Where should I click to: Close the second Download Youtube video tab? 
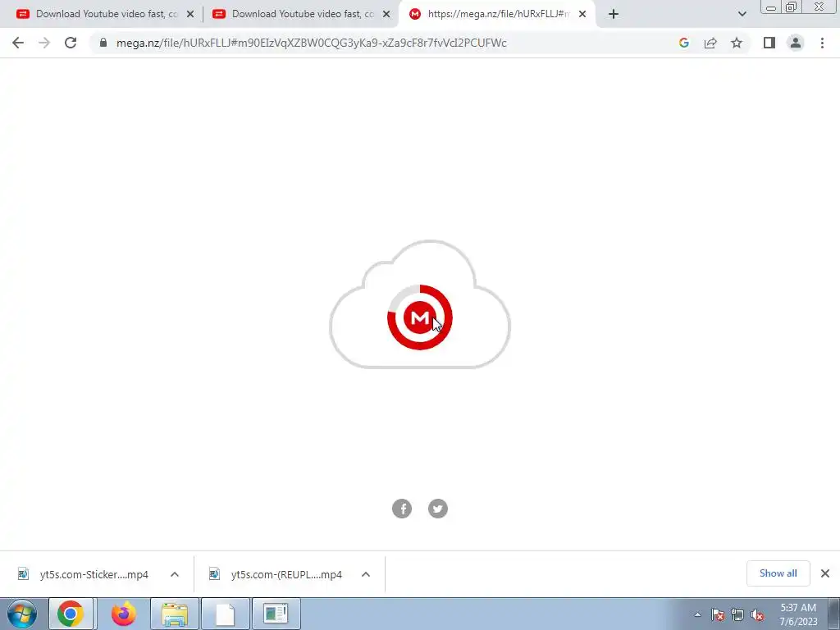[386, 14]
